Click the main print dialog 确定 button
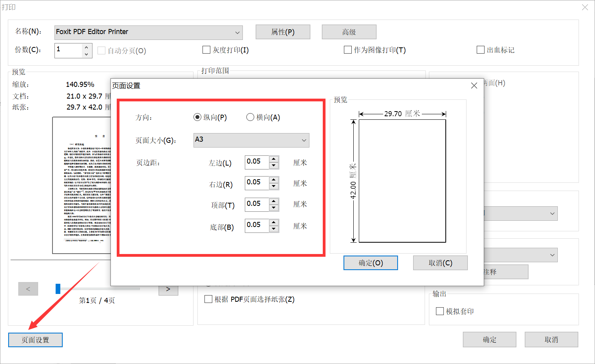Screen dimensions: 595x364 (x=490, y=339)
